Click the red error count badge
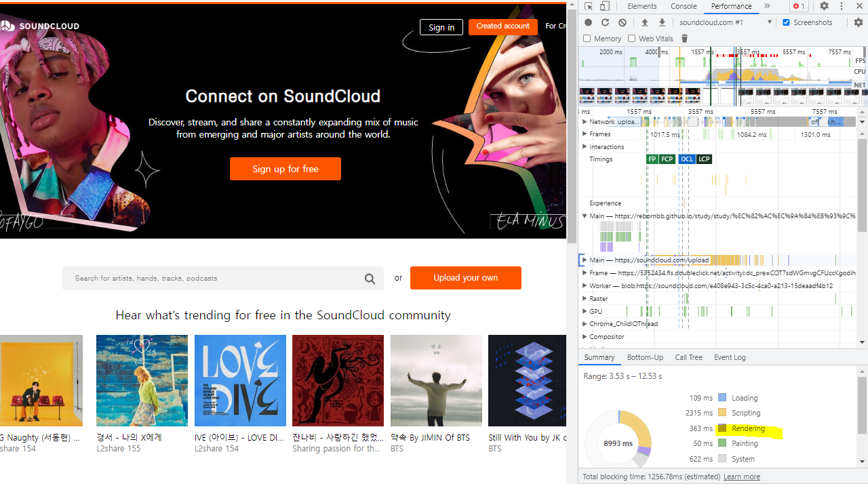Viewport: 868px width, 484px height. (x=799, y=6)
